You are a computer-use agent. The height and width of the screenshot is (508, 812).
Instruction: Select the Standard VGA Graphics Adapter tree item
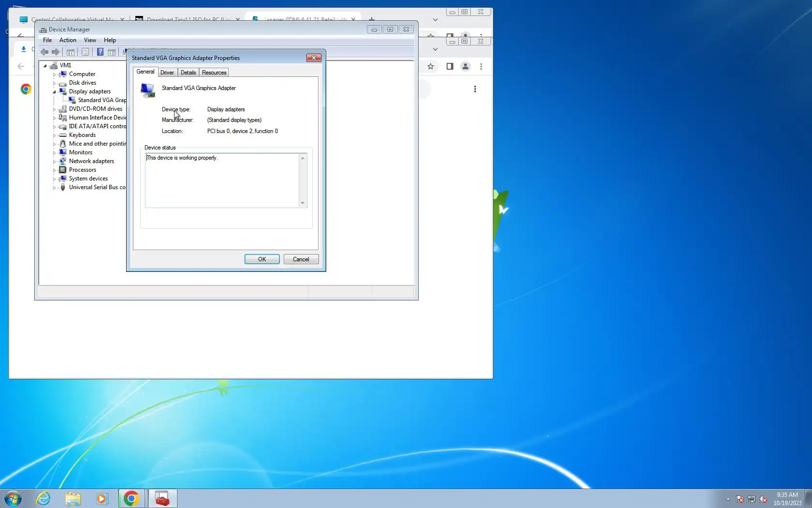[102, 100]
